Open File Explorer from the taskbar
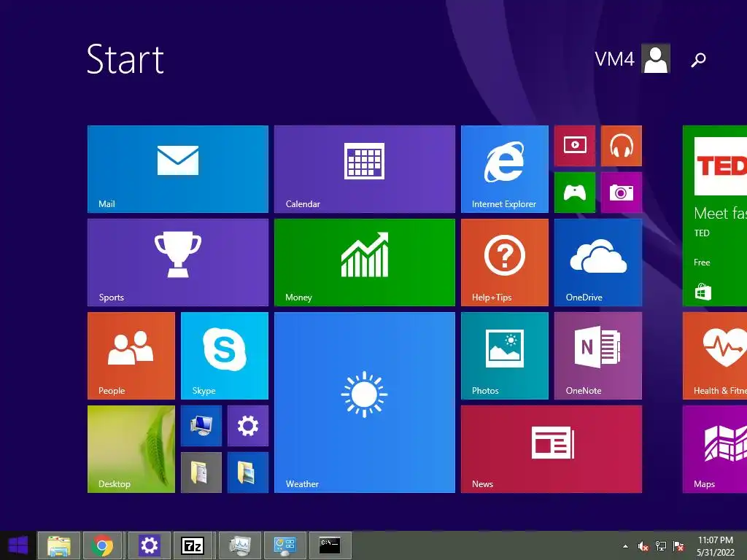The width and height of the screenshot is (747, 560). click(58, 545)
